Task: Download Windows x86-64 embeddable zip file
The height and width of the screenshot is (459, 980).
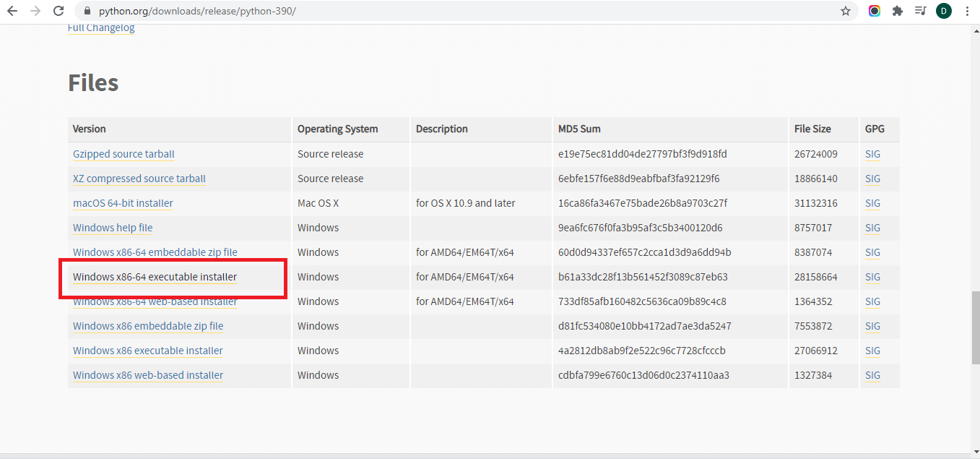Action: tap(155, 252)
